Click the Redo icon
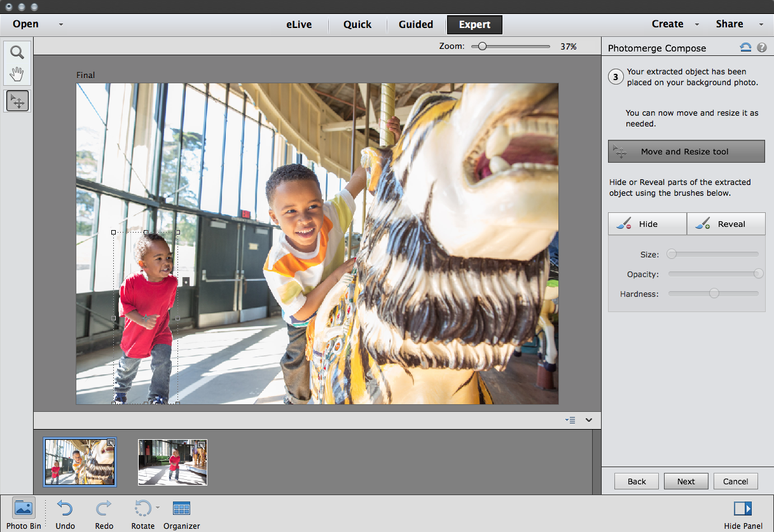The image size is (774, 532). [104, 507]
